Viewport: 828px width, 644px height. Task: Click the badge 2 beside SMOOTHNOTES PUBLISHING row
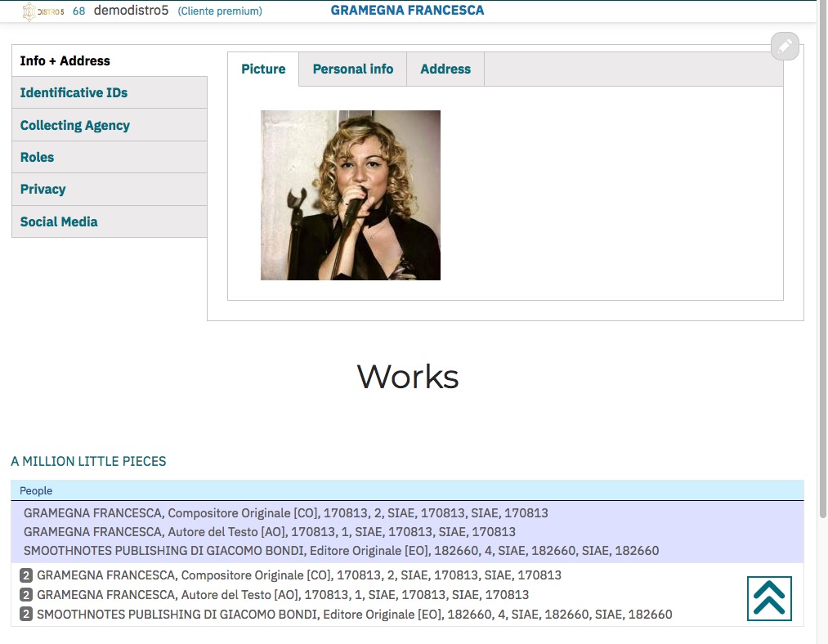(26, 614)
